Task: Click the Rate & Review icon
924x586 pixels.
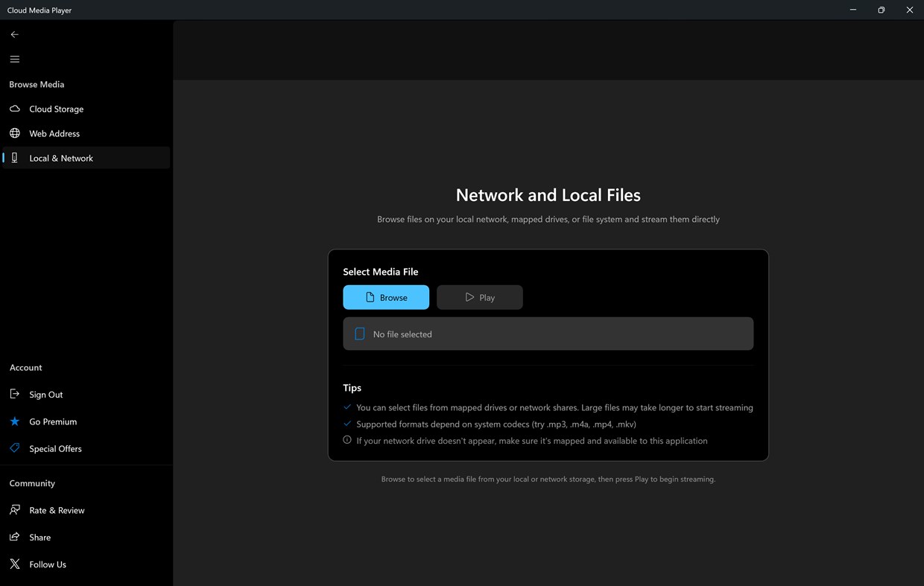Action: point(14,510)
